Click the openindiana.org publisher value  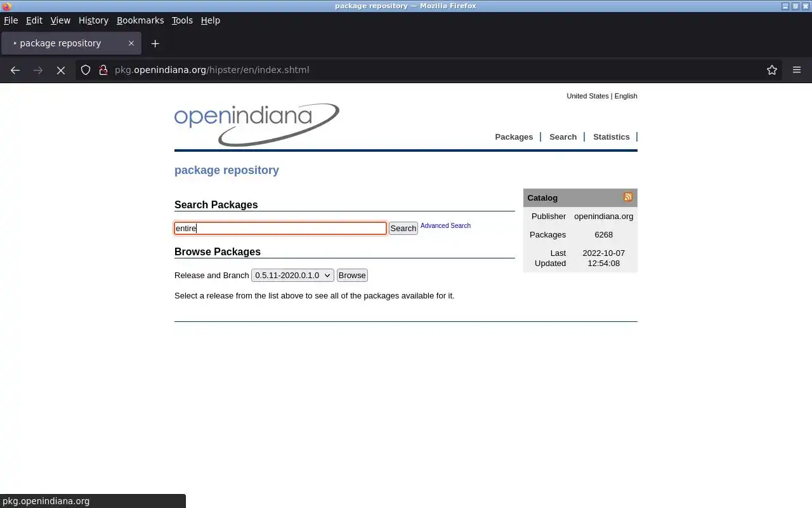pos(603,216)
